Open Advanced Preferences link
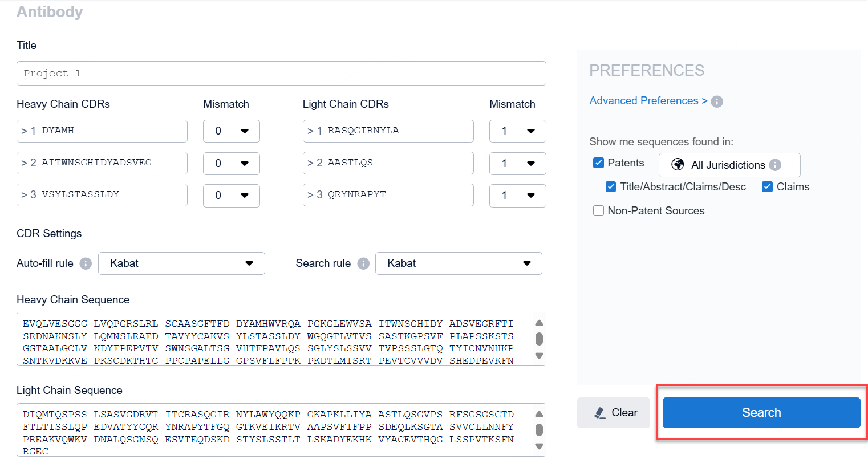868x459 pixels. pyautogui.click(x=648, y=101)
